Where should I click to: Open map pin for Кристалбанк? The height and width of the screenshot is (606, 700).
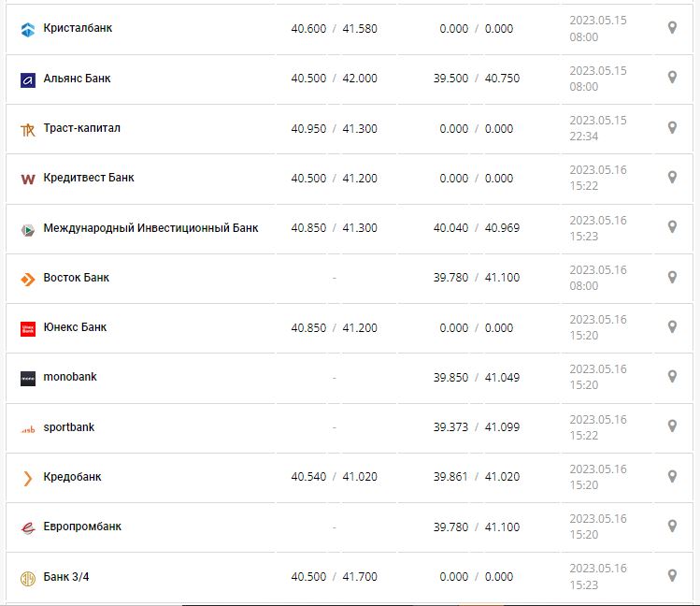tap(671, 28)
